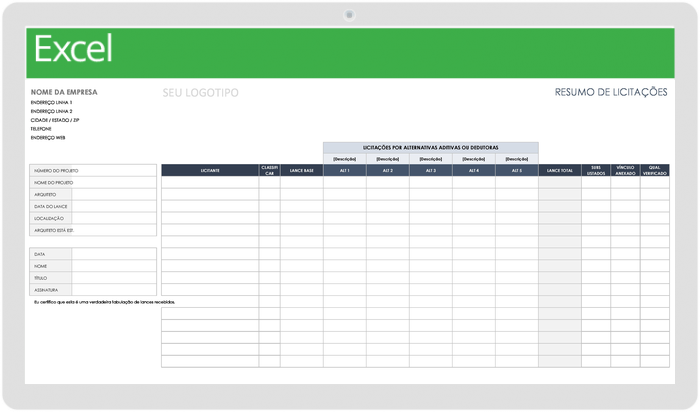Click the ALT 3 column header
Image resolution: width=700 pixels, height=412 pixels.
click(x=431, y=171)
